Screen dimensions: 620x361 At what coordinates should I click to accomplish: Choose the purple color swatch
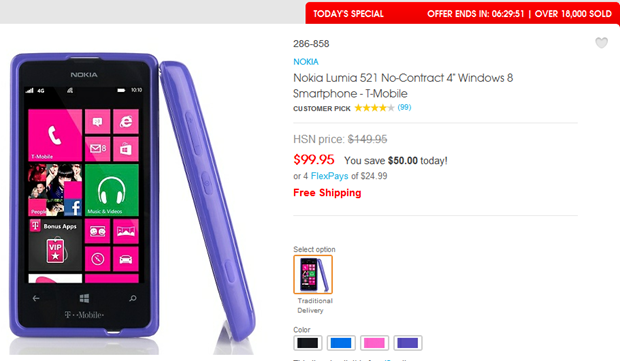coord(408,343)
